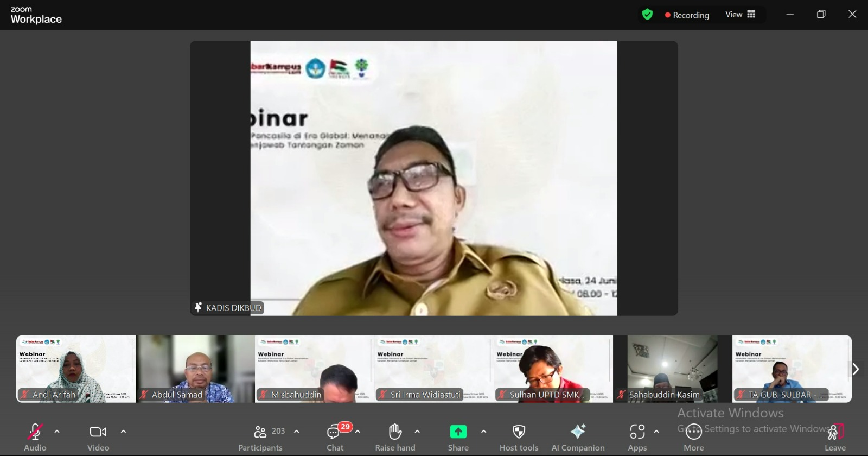This screenshot has width=868, height=456.
Task: Expand video options arrow next to Video
Action: coord(123,432)
